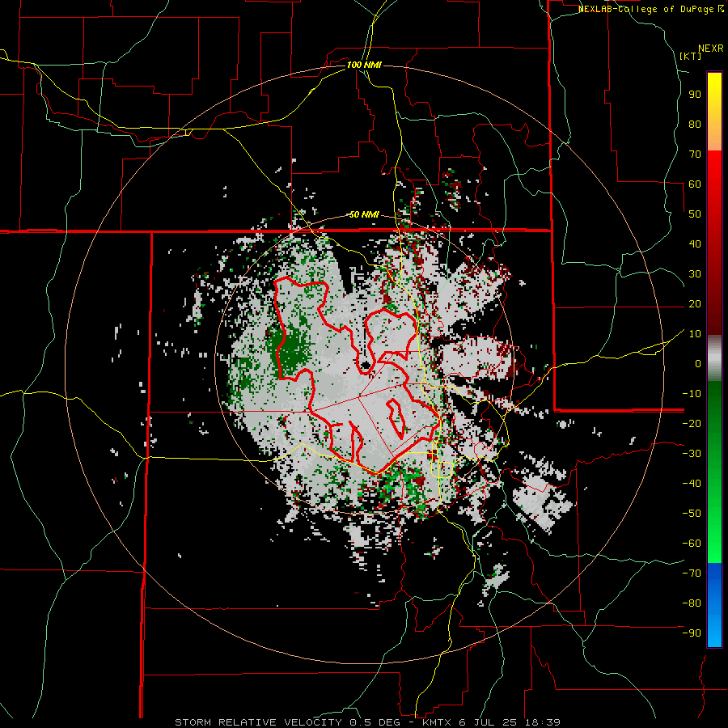Select the 0 value on the velocity scale
Viewport: 728px width, 728px height.
click(698, 363)
